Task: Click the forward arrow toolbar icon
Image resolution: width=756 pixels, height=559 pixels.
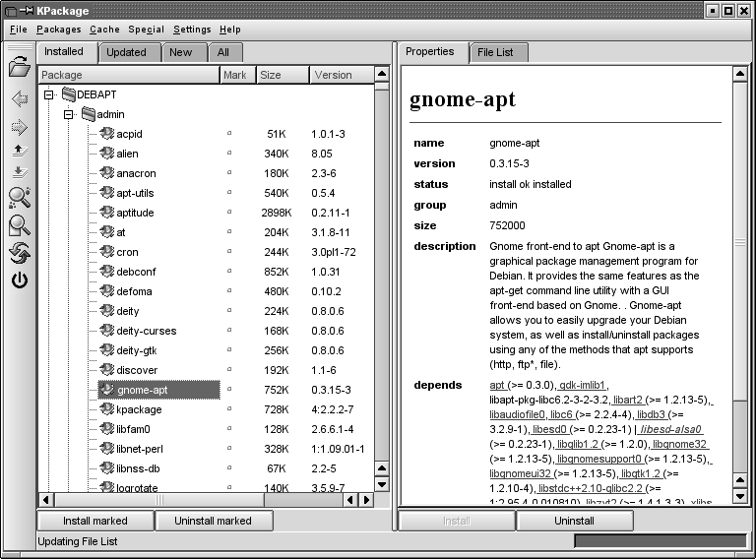Action: pyautogui.click(x=20, y=127)
